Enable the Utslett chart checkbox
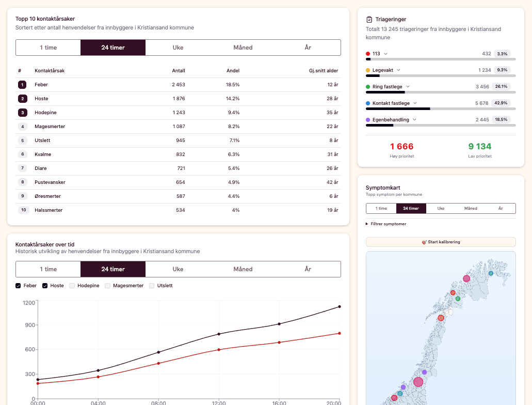 point(152,286)
